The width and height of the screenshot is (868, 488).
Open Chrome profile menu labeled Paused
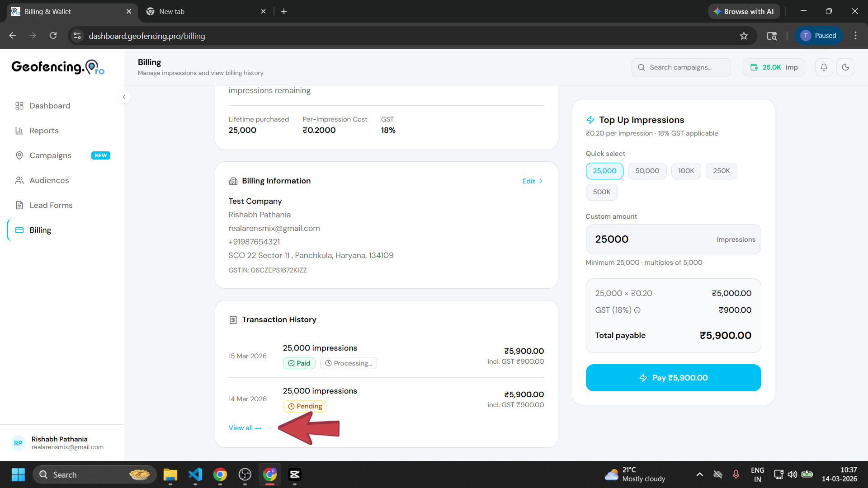tap(819, 35)
